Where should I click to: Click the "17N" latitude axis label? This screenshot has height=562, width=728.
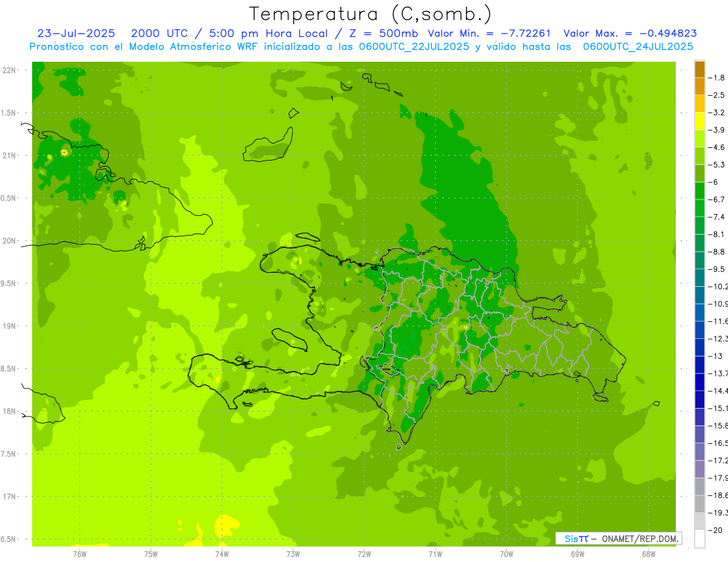click(8, 497)
